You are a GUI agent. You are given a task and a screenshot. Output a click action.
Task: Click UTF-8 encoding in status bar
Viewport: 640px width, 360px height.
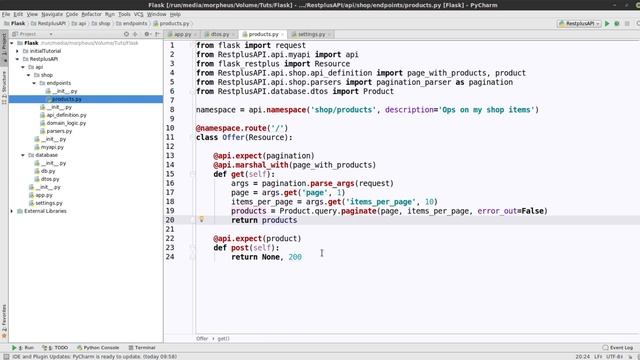[614, 357]
